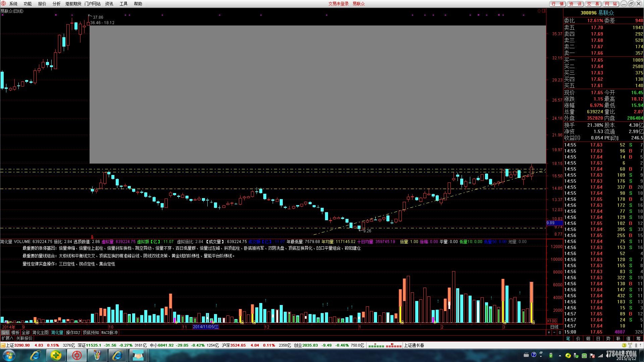
Task: Click the app logo icon beside 系统
Action: [3, 4]
